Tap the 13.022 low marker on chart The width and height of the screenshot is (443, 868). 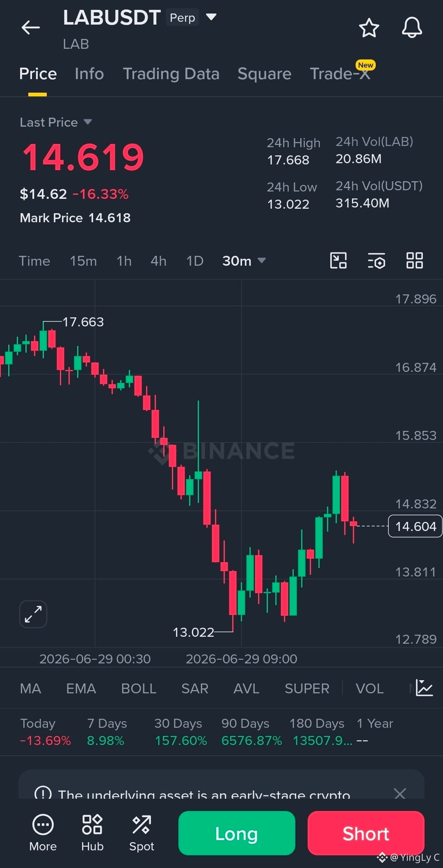click(193, 632)
